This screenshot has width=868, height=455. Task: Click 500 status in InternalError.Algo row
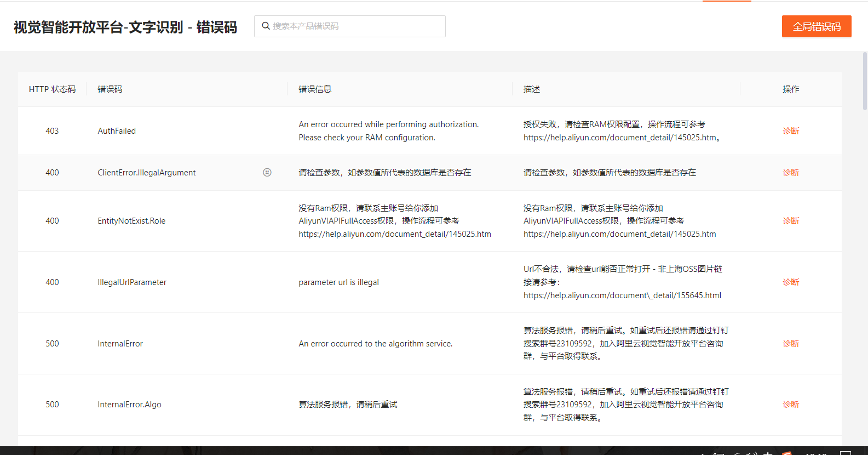(52, 405)
